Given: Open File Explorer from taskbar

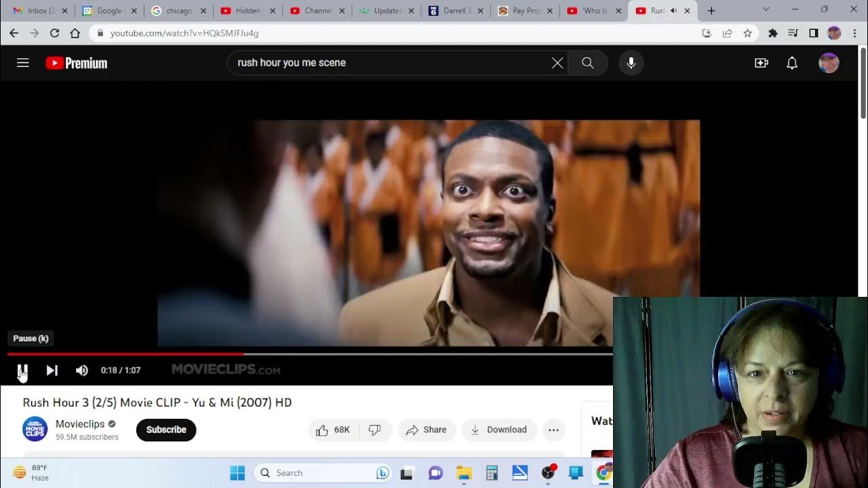Looking at the screenshot, I should pyautogui.click(x=464, y=473).
